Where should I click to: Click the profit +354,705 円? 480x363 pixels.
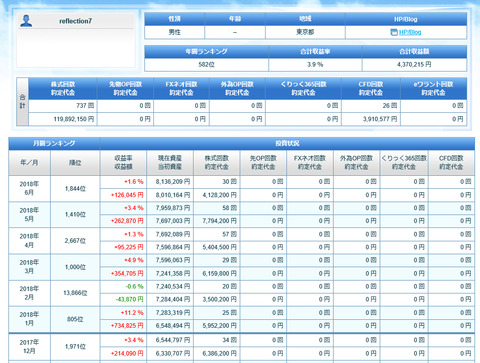coord(127,274)
